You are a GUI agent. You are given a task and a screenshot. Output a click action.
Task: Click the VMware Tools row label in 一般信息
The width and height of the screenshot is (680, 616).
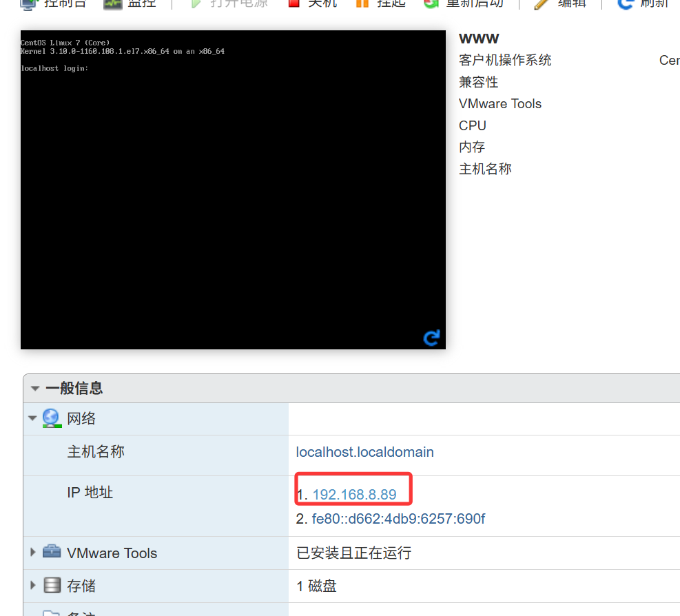[x=112, y=553]
